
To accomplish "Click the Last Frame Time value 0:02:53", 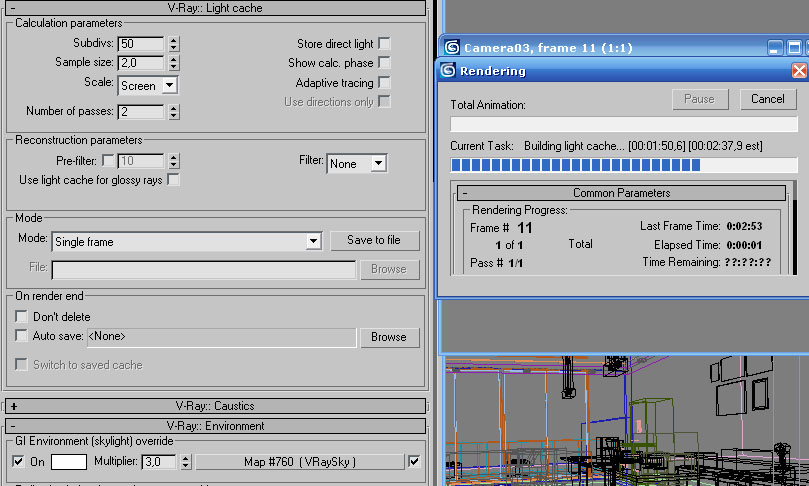I will (744, 226).
